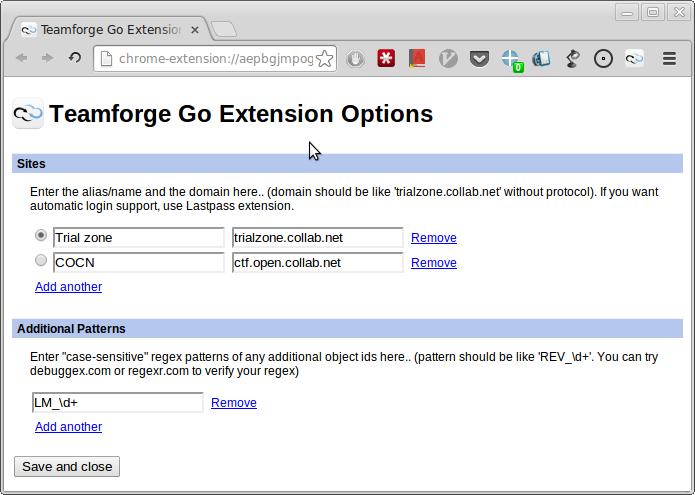The height and width of the screenshot is (495, 695).
Task: Click the Teamforge Go Extension Options heading
Action: pyautogui.click(x=241, y=113)
